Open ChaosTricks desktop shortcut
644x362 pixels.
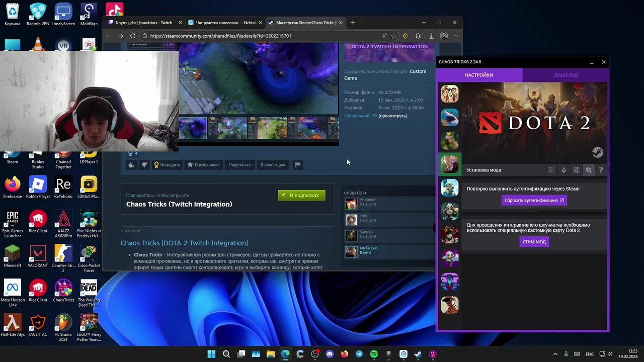coord(63,291)
